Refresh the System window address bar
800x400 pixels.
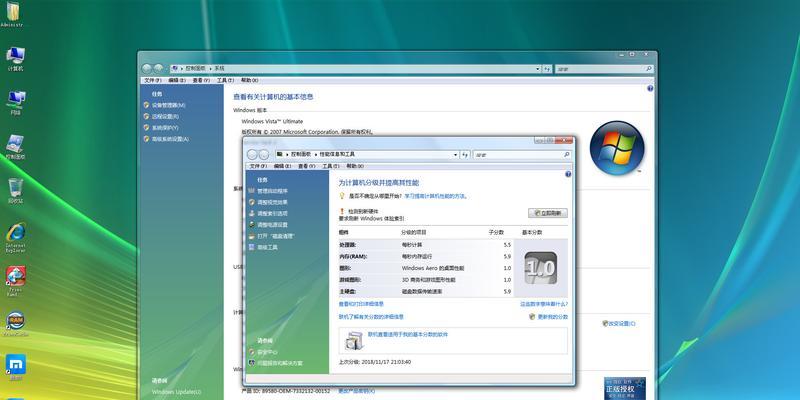click(547, 68)
